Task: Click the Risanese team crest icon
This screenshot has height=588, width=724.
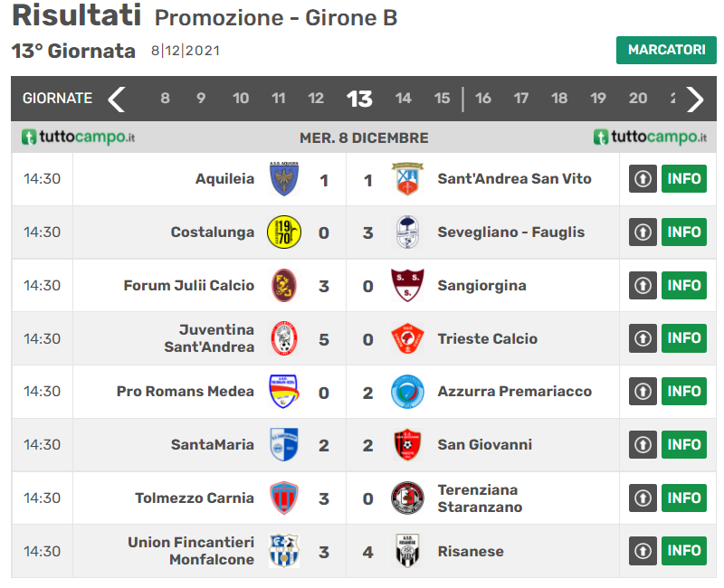Action: click(407, 551)
